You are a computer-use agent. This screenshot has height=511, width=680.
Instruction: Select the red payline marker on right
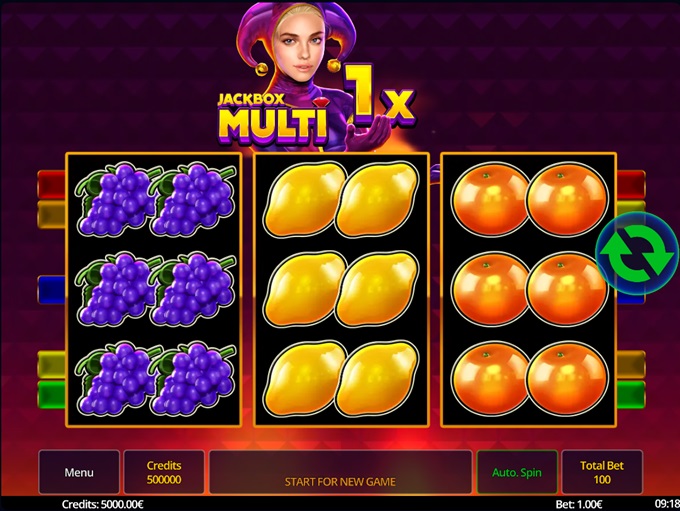click(631, 184)
